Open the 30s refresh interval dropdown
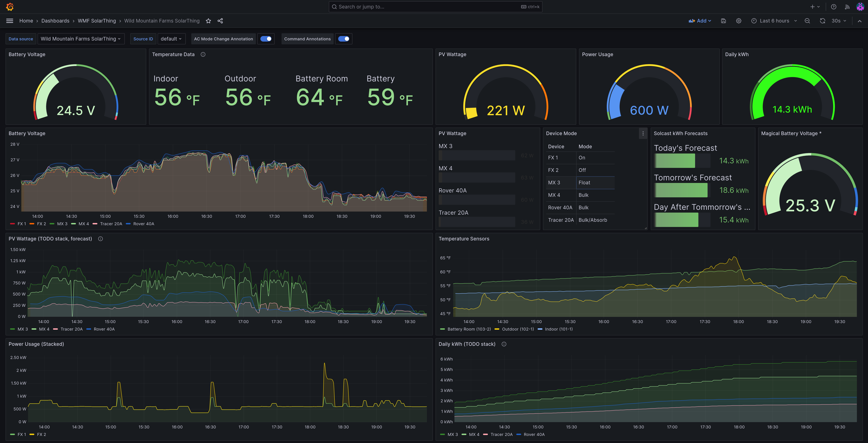The height and width of the screenshot is (443, 868). point(839,21)
